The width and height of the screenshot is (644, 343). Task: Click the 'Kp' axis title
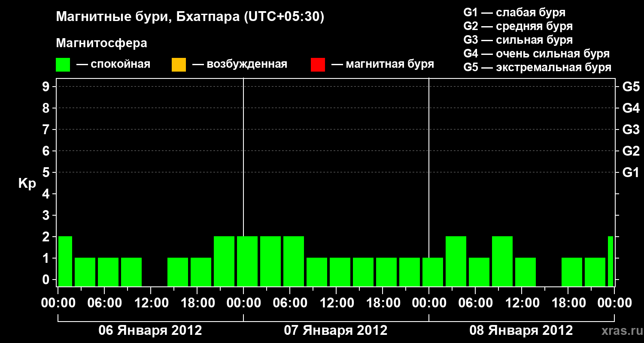pyautogui.click(x=27, y=184)
